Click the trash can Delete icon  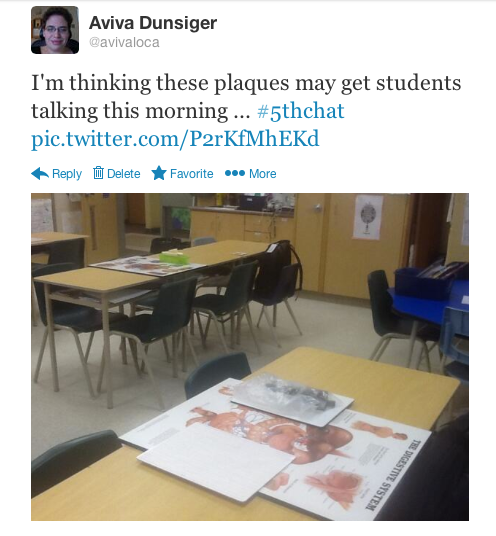tap(98, 173)
